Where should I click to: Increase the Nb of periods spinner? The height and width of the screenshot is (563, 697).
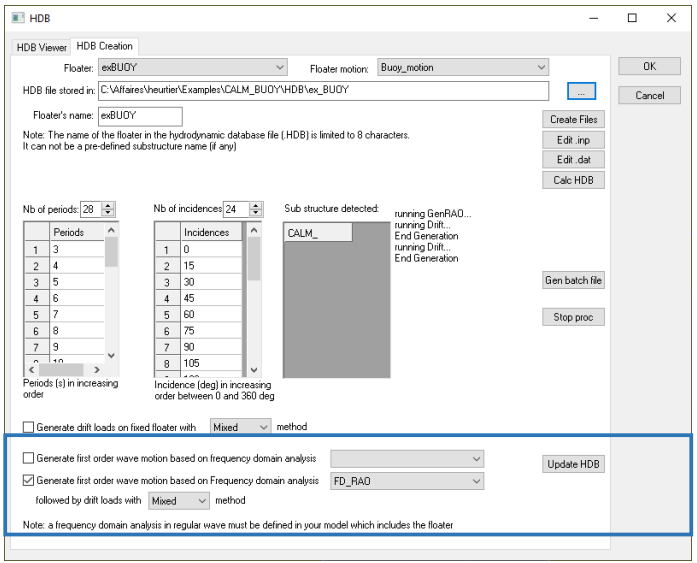109,205
